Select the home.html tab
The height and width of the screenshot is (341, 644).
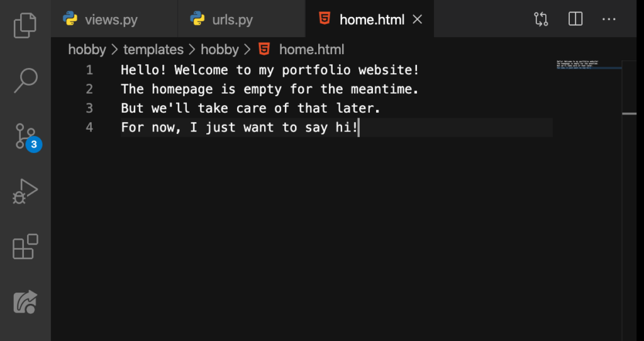point(362,19)
